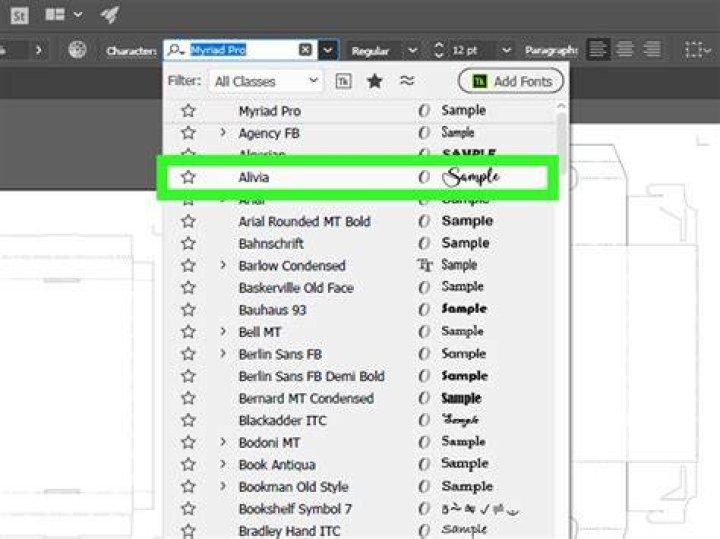Open the 12 pt font size dropdown
Screen dimensions: 720x539
coord(506,50)
